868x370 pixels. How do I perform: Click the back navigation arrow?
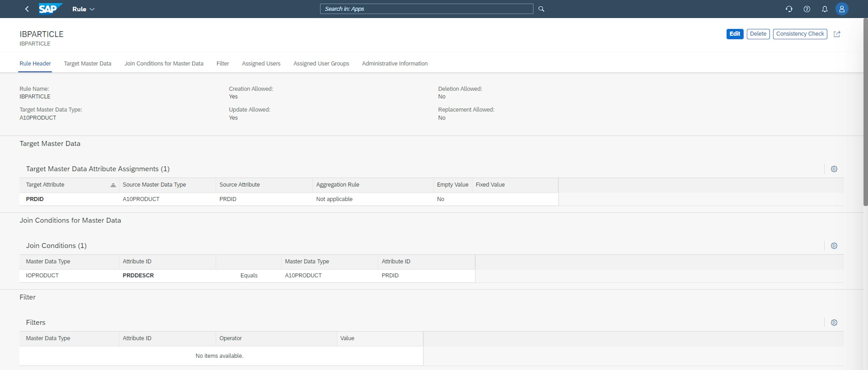coord(27,9)
